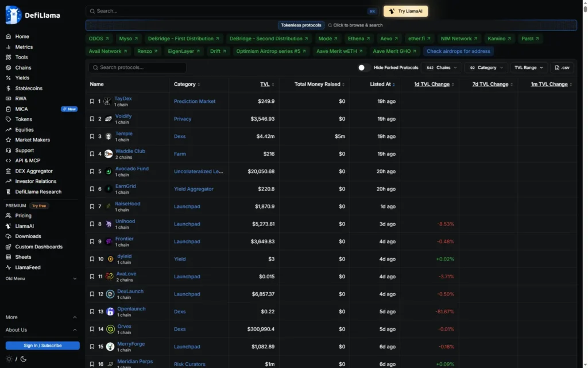Switch to dark theme moon icon
The height and width of the screenshot is (368, 588).
click(23, 359)
